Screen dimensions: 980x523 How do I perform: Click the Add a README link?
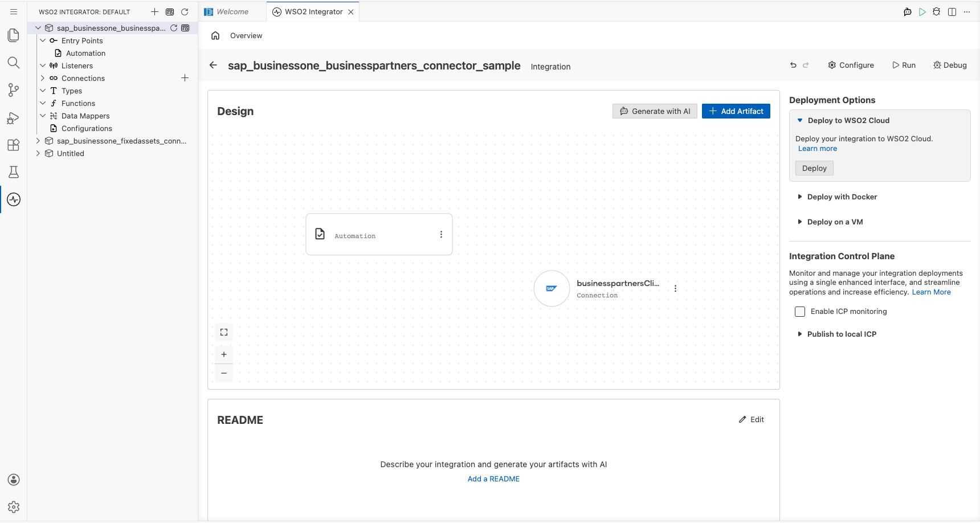(493, 479)
